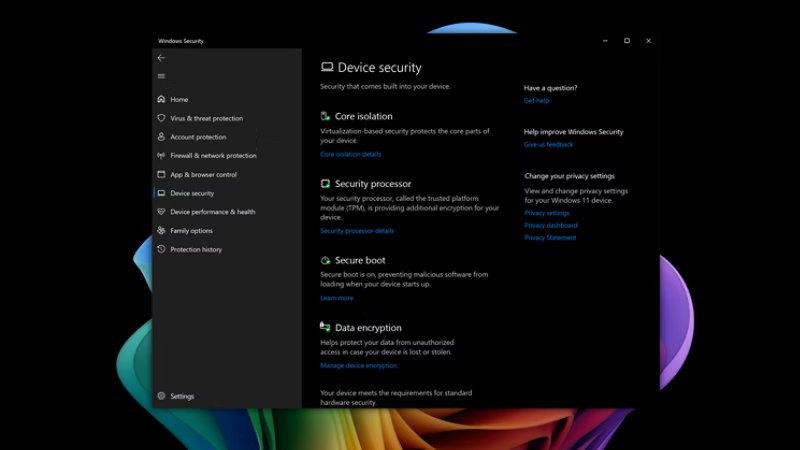This screenshot has height=450, width=800.
Task: Click the Secure boot status icon
Action: pyautogui.click(x=325, y=260)
